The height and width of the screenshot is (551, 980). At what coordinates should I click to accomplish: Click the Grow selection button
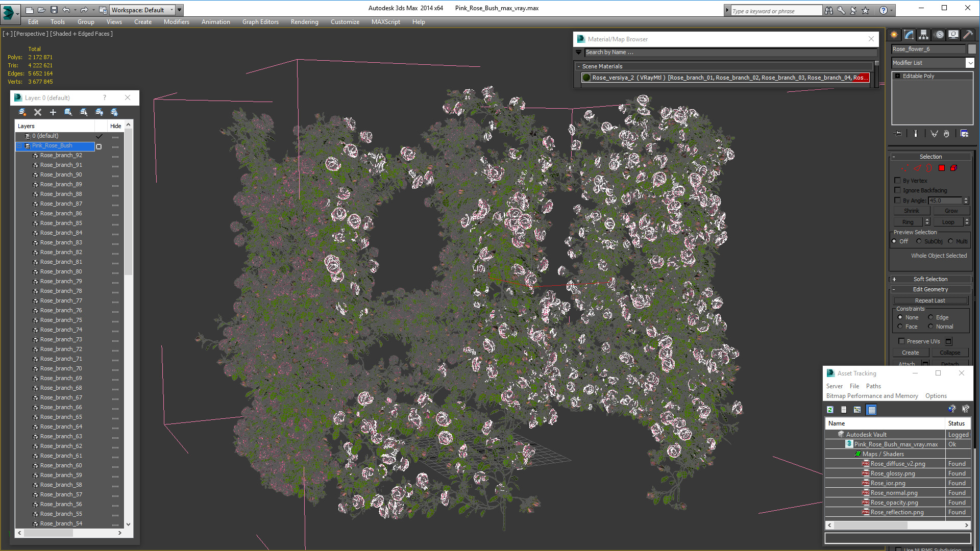(x=951, y=211)
